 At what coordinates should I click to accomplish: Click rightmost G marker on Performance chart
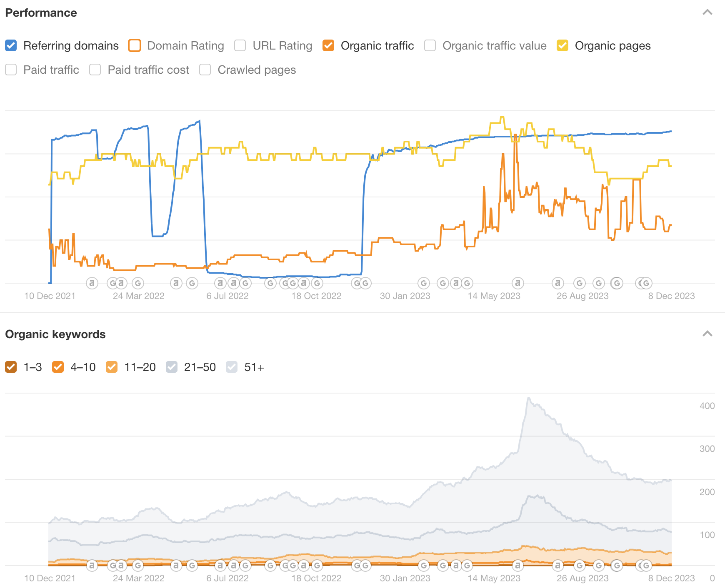click(x=646, y=283)
